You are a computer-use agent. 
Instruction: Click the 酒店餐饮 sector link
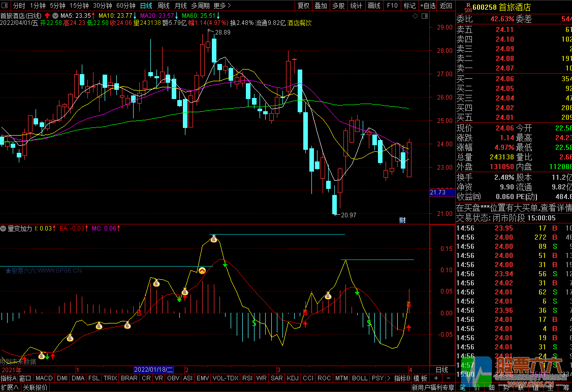tap(300, 23)
